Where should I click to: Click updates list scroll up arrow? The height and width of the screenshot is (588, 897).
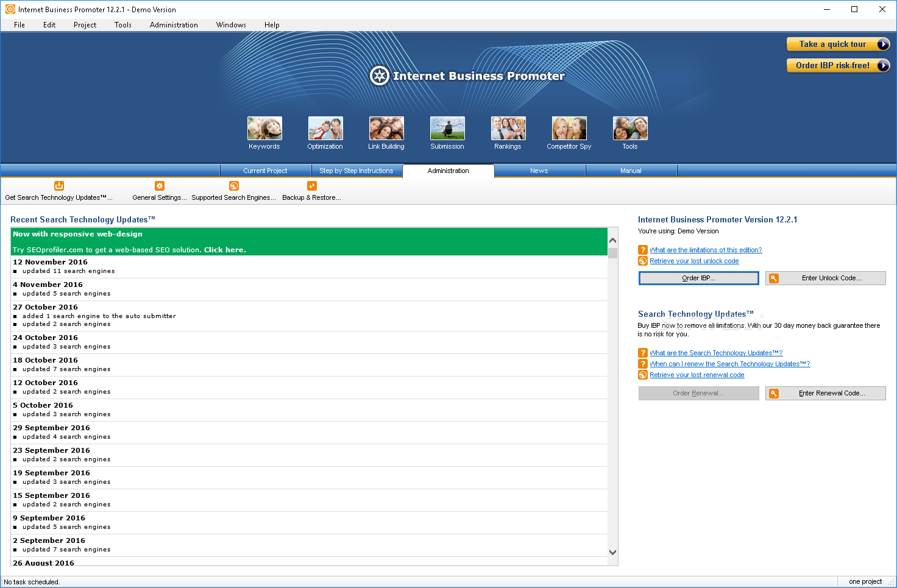pyautogui.click(x=613, y=241)
